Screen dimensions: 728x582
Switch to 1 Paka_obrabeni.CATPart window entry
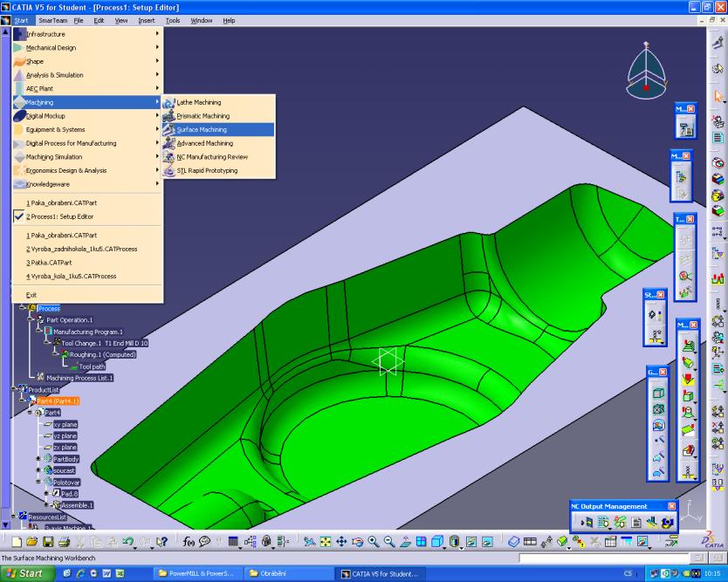coord(87,202)
